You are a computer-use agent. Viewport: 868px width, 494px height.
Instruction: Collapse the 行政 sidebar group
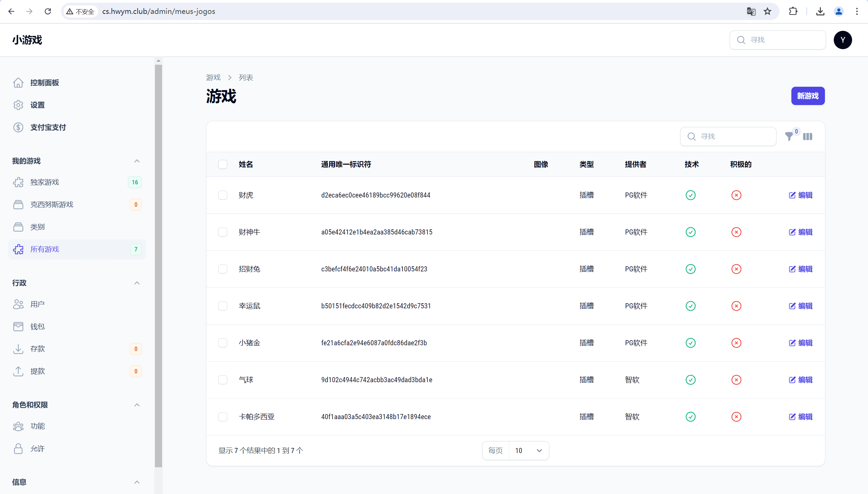[x=137, y=283]
